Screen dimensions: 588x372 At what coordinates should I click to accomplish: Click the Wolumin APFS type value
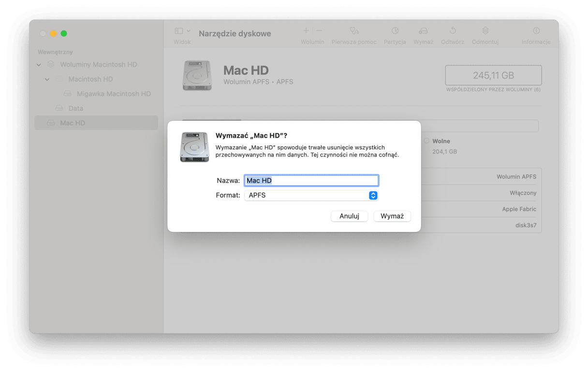tap(516, 177)
